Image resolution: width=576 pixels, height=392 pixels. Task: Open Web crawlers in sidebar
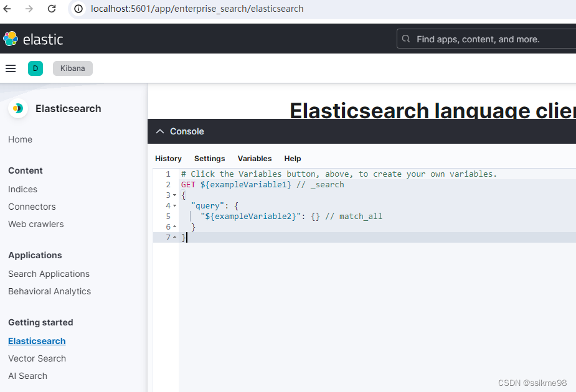[36, 224]
